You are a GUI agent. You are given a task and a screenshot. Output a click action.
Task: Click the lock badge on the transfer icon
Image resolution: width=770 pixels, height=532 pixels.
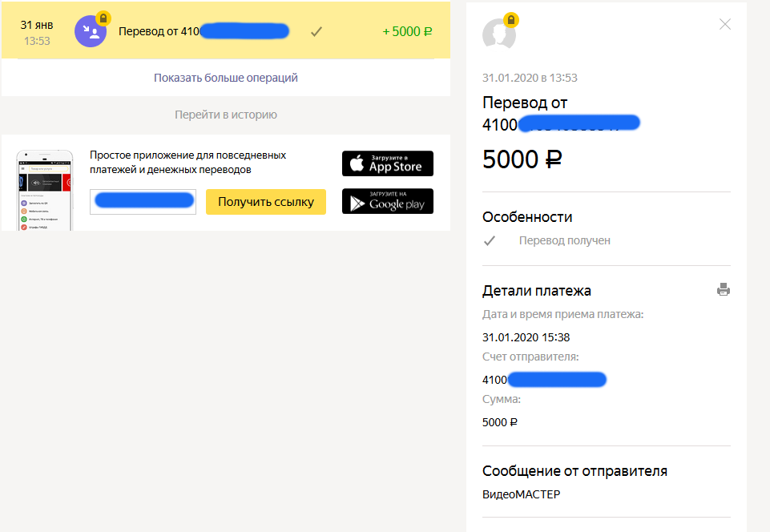tap(103, 18)
